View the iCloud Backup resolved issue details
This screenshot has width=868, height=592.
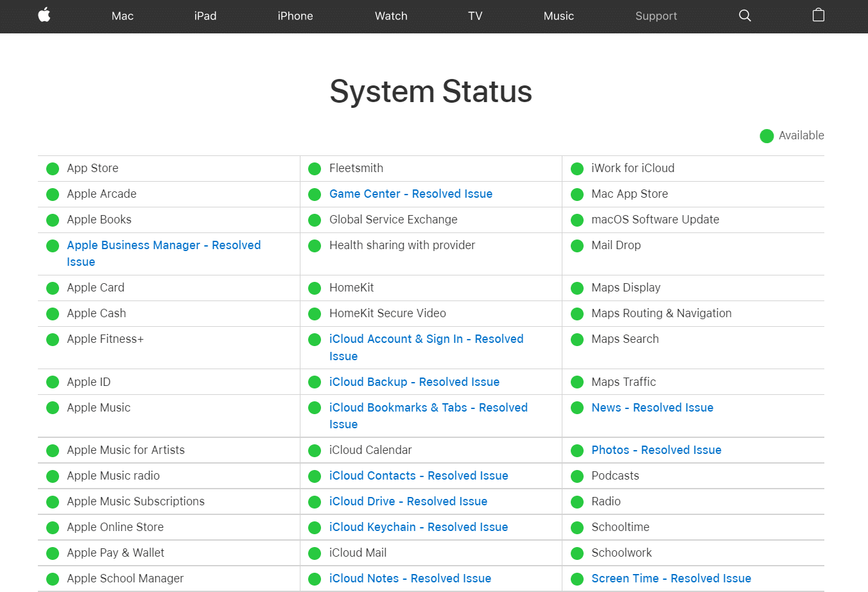click(x=414, y=381)
